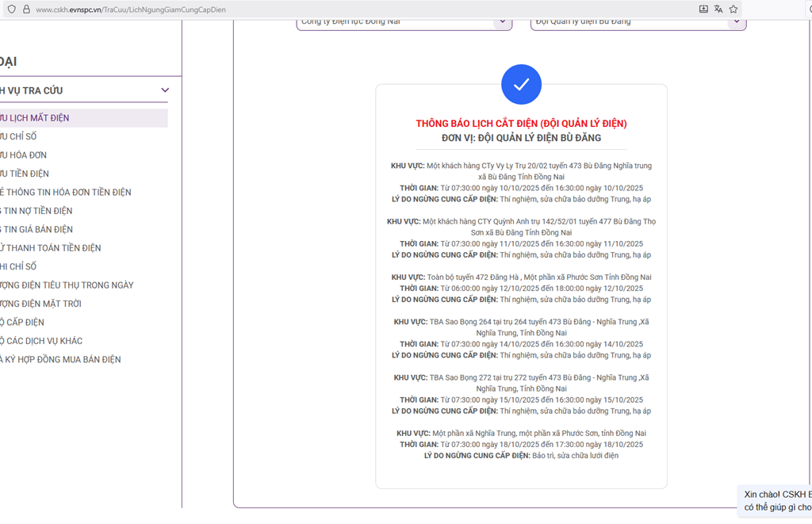Open Ký hợp đồng mua bán điện

(62, 360)
